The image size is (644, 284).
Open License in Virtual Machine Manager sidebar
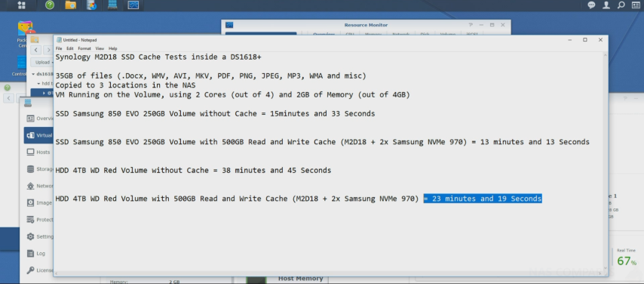point(39,270)
